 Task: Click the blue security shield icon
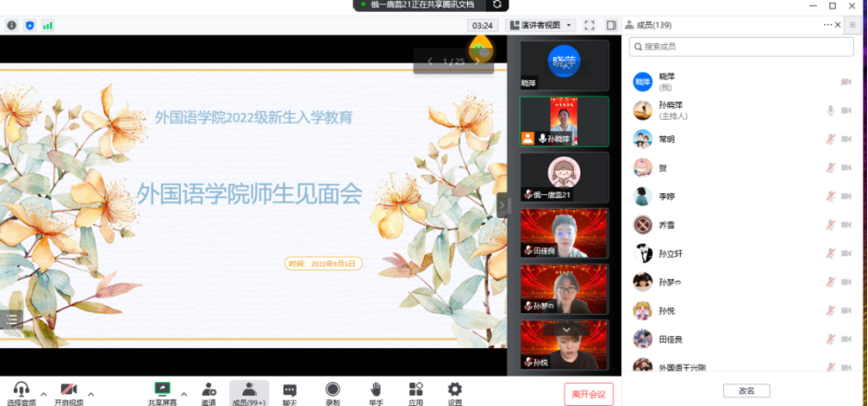[29, 25]
